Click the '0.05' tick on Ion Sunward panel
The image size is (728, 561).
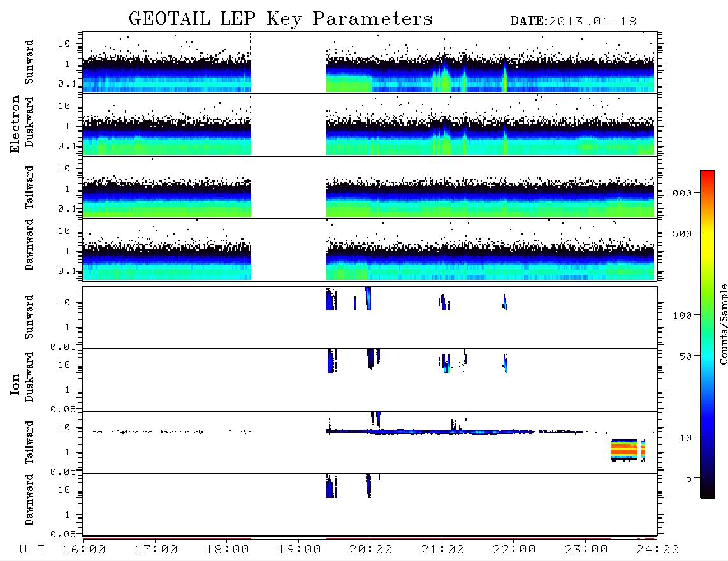(x=63, y=347)
